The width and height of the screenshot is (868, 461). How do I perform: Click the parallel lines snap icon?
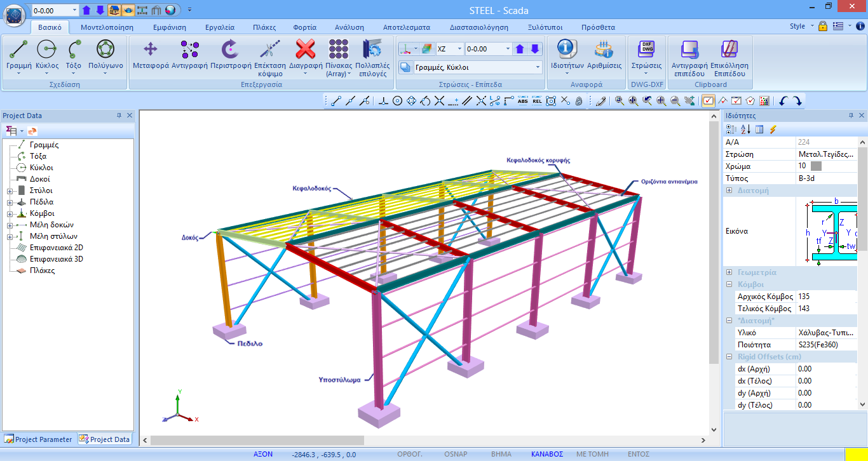467,100
